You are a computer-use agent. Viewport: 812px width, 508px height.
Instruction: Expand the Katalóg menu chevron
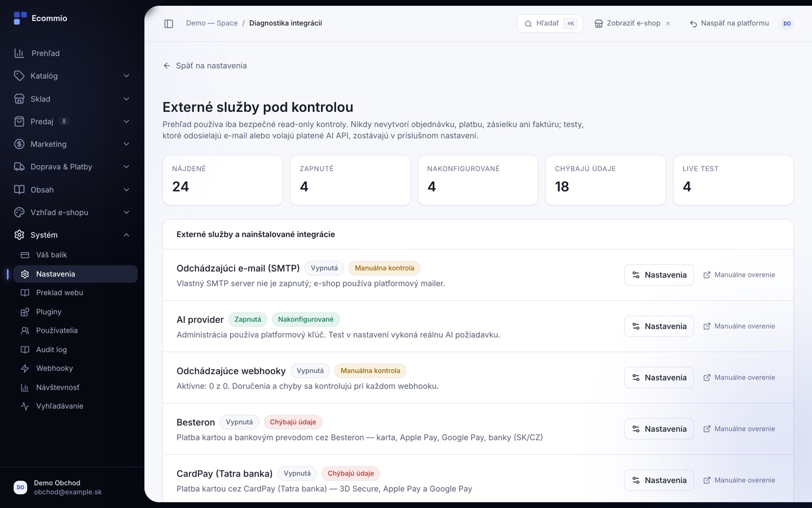click(126, 76)
